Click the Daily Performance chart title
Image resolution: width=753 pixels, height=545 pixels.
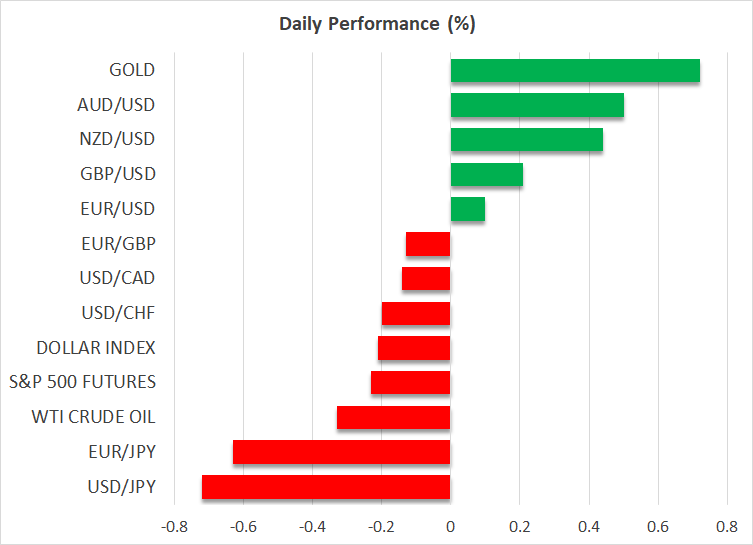point(376,22)
